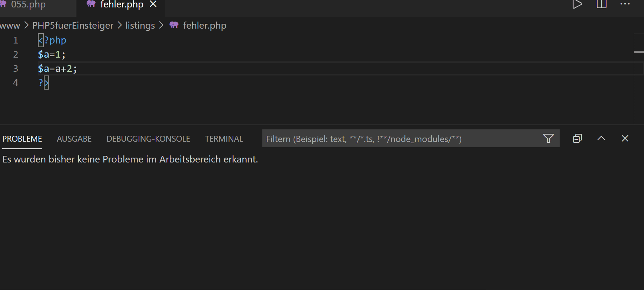This screenshot has width=644, height=290.
Task: Select the PROBLEME panel tab
Action: (x=22, y=139)
